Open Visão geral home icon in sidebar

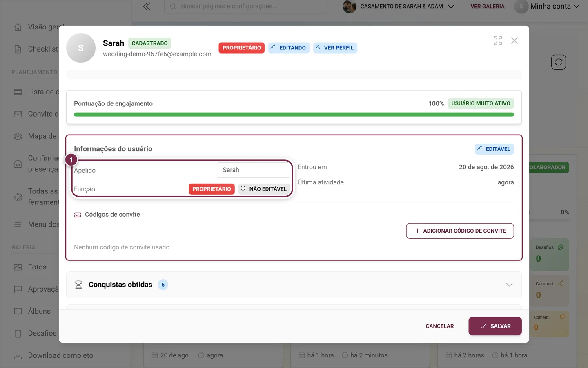(18, 27)
